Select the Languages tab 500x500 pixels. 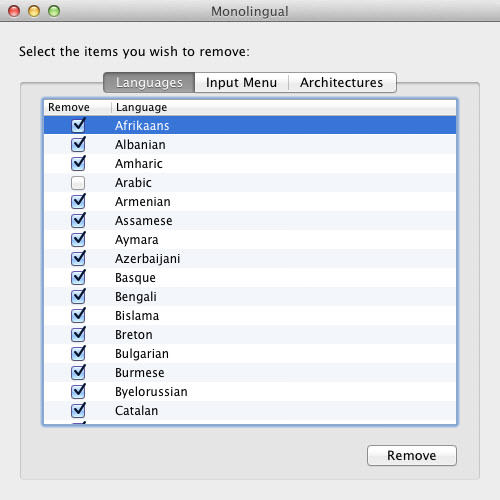(x=149, y=82)
